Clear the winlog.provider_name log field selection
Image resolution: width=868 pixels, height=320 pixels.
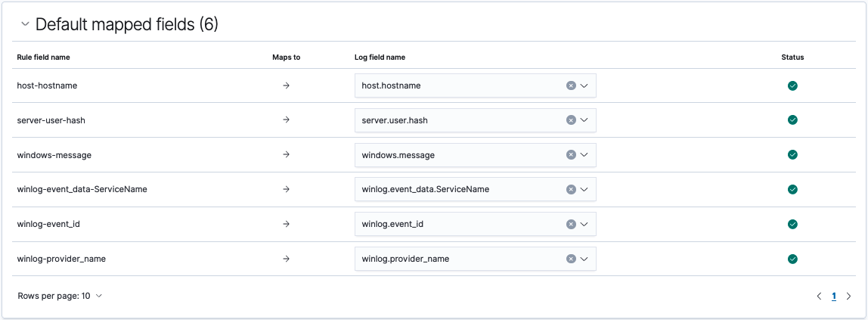(571, 259)
